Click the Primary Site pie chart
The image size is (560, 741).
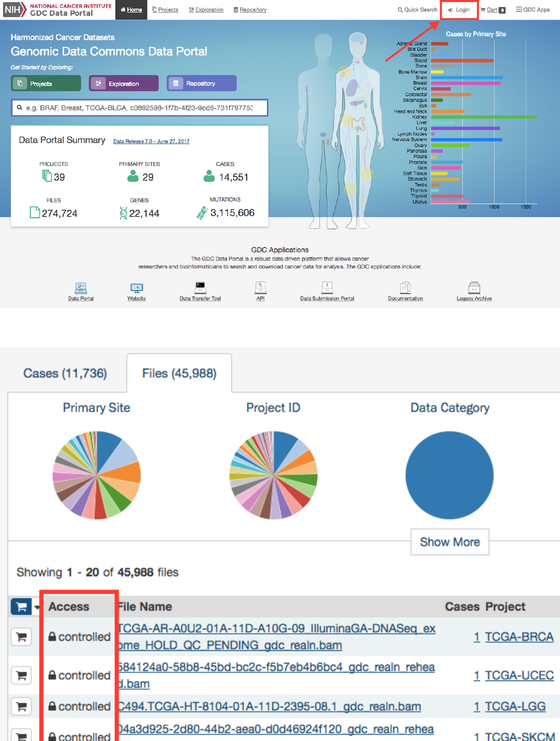(x=97, y=475)
